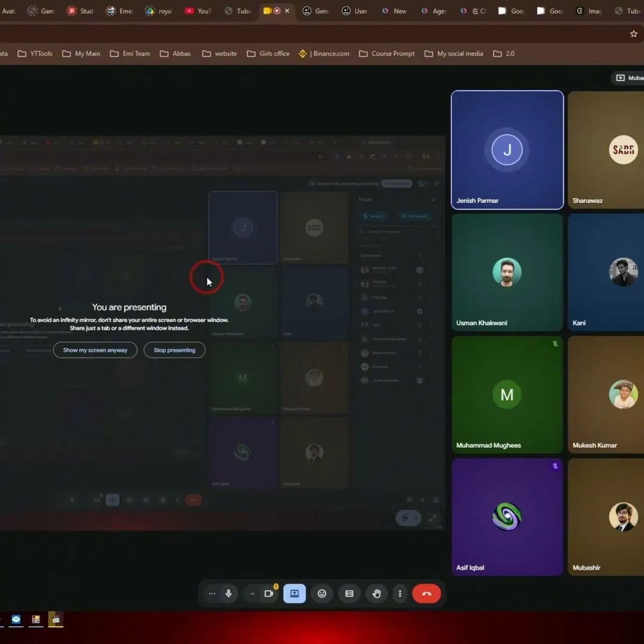Open the picture app icon in the taskbar
This screenshot has height=644, width=644.
(36, 620)
